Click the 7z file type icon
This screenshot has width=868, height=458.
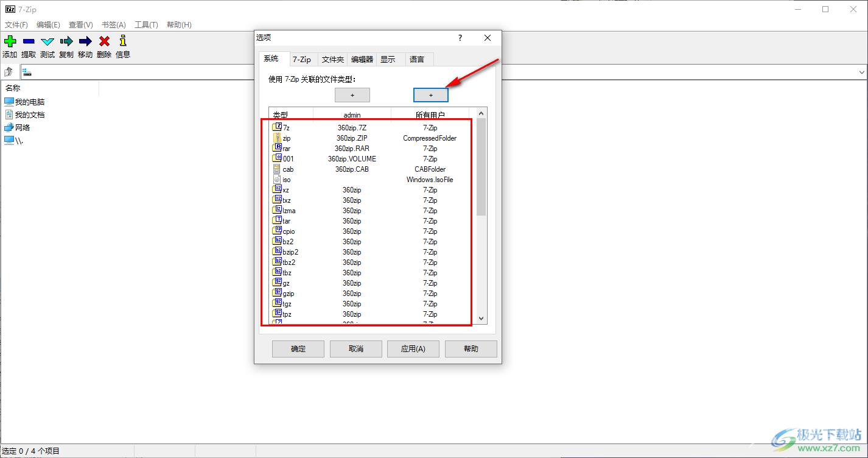[278, 127]
